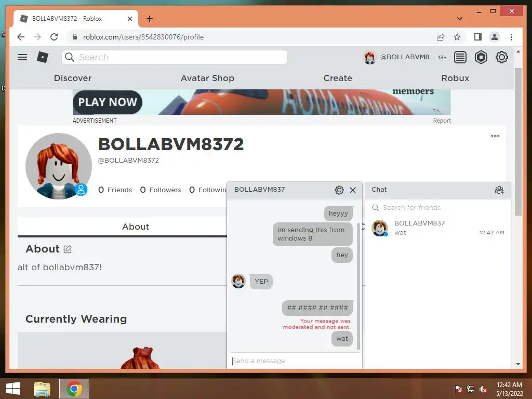Click 'im sending this from windows 8' message

click(312, 234)
